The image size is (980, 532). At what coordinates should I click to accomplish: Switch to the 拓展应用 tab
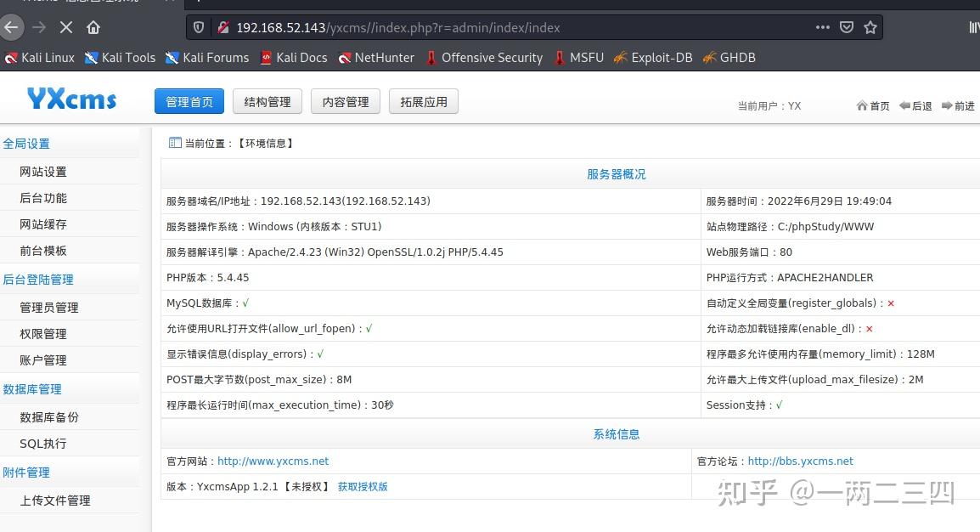tap(423, 101)
